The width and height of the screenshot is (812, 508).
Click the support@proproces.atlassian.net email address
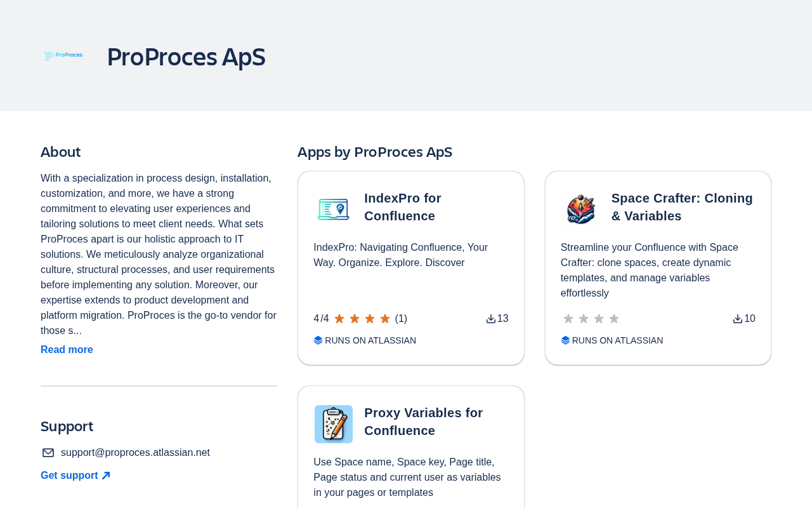point(135,453)
